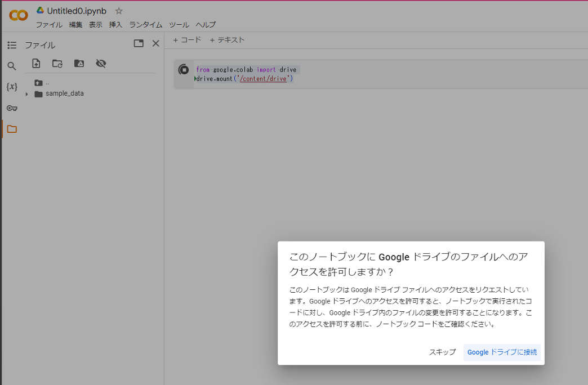This screenshot has width=588, height=385.
Task: Open the search sidebar icon
Action: click(12, 66)
